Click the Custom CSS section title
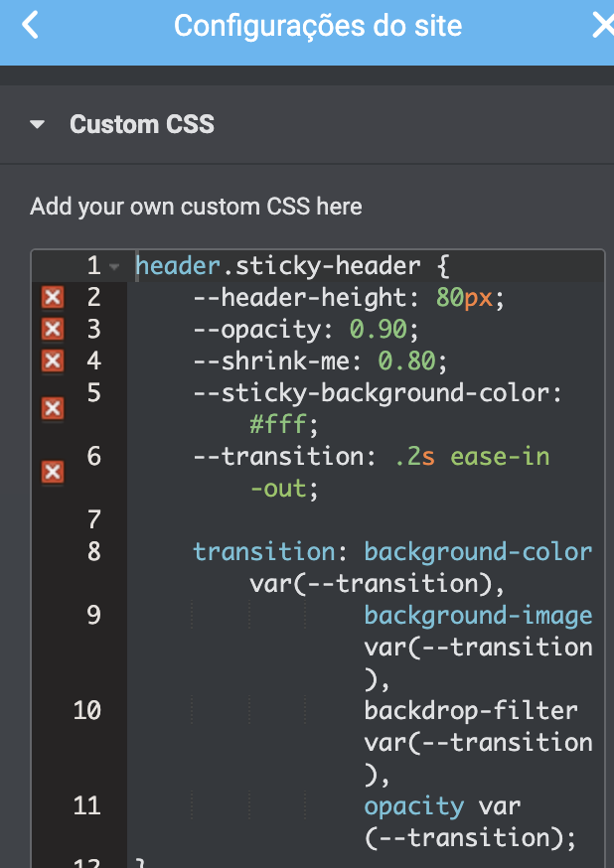Screen dimensions: 614x868 142,124
